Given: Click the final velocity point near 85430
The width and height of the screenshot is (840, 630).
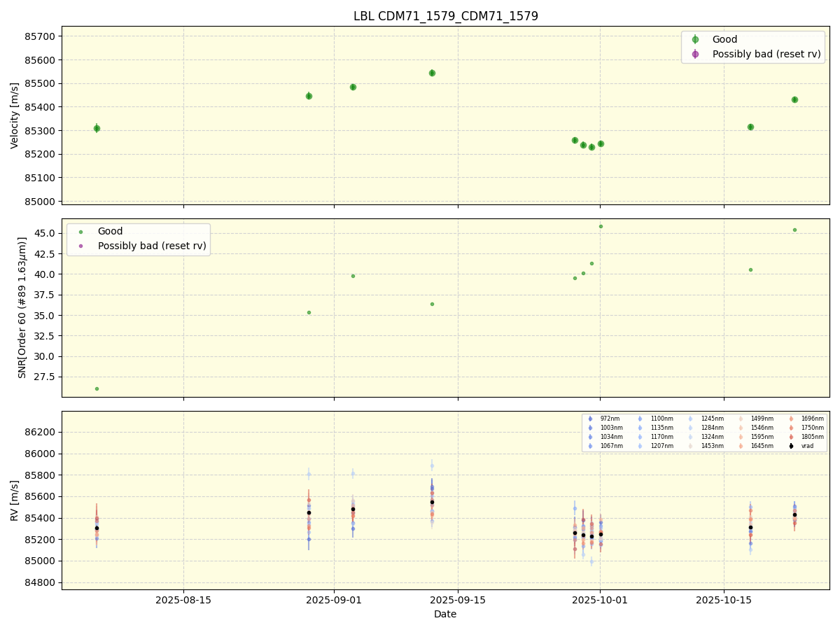Looking at the screenshot, I should 794,99.
